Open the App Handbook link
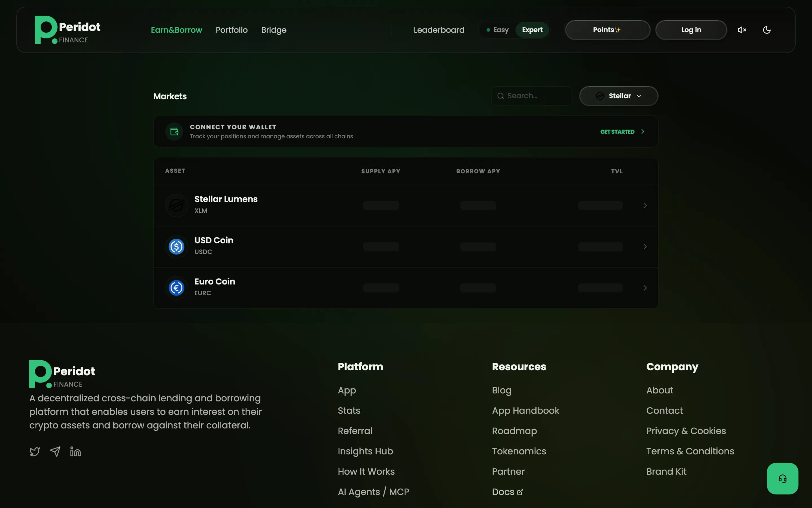This screenshot has width=812, height=508. point(526,411)
